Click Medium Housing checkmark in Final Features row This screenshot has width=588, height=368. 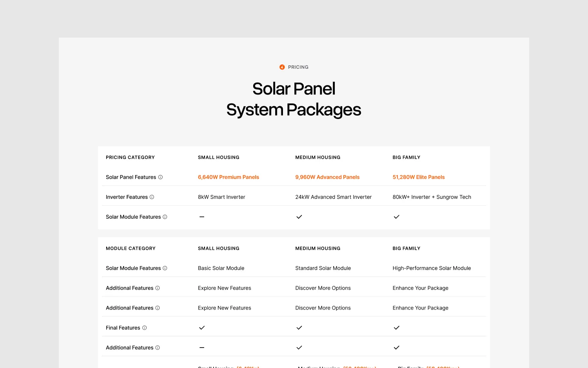(x=299, y=328)
